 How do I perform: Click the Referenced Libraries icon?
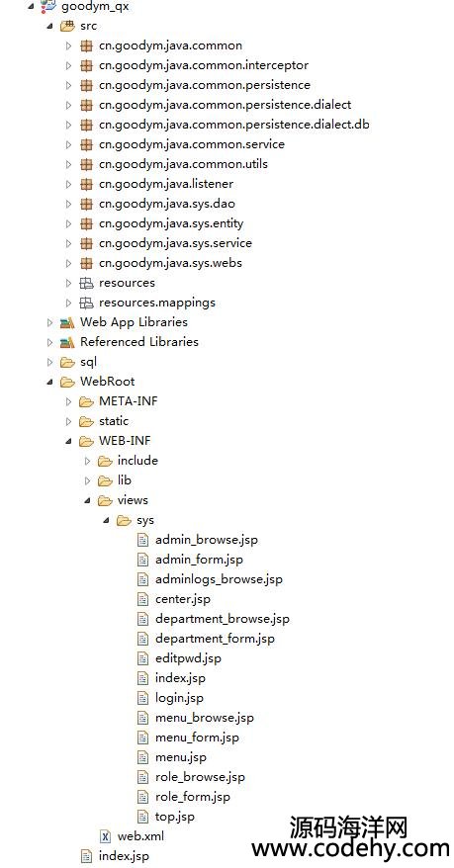[67, 342]
